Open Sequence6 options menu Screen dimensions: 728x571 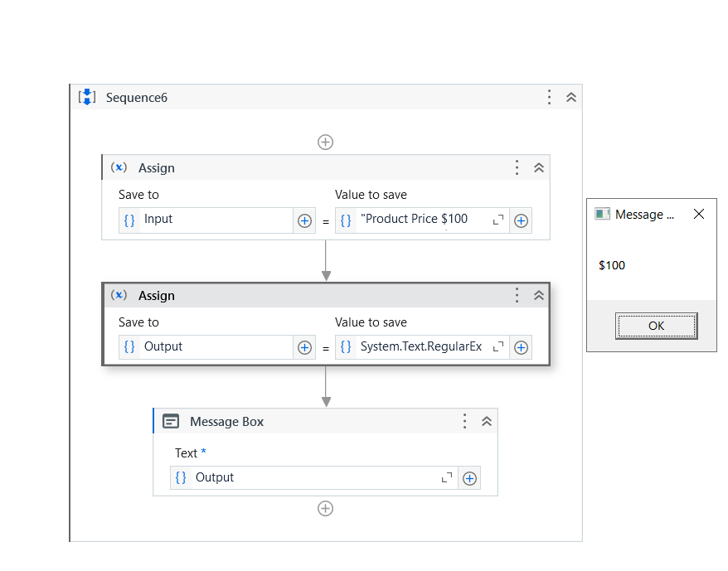[549, 97]
